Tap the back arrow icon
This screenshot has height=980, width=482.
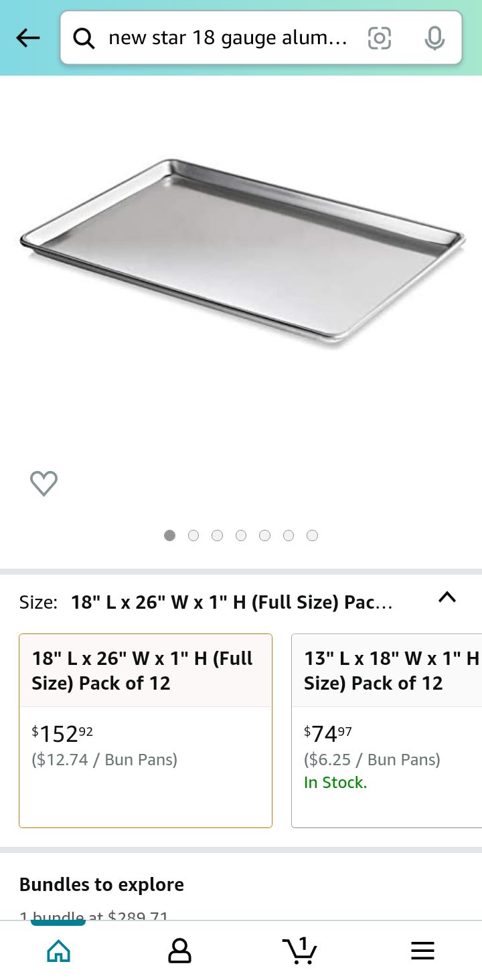(x=28, y=38)
